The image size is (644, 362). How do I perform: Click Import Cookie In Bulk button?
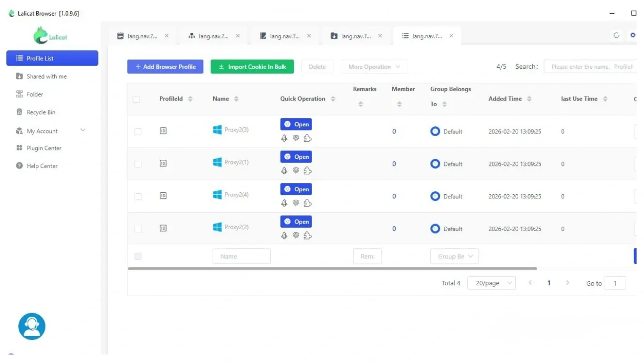tap(252, 67)
